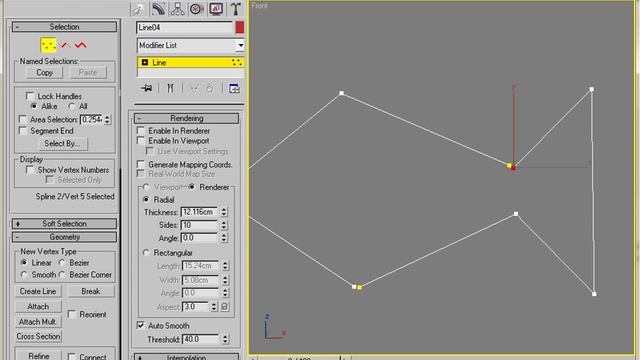Screen dimensions: 640x360
Task: Open the Hierarchy command panel tab
Action: 177,9
